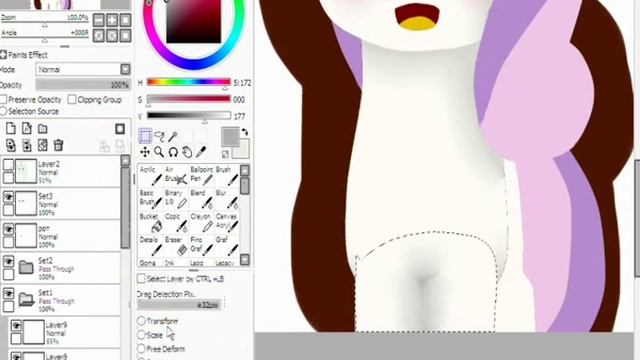The height and width of the screenshot is (360, 640).
Task: Click the layer list scrollbar
Action: pos(125,208)
